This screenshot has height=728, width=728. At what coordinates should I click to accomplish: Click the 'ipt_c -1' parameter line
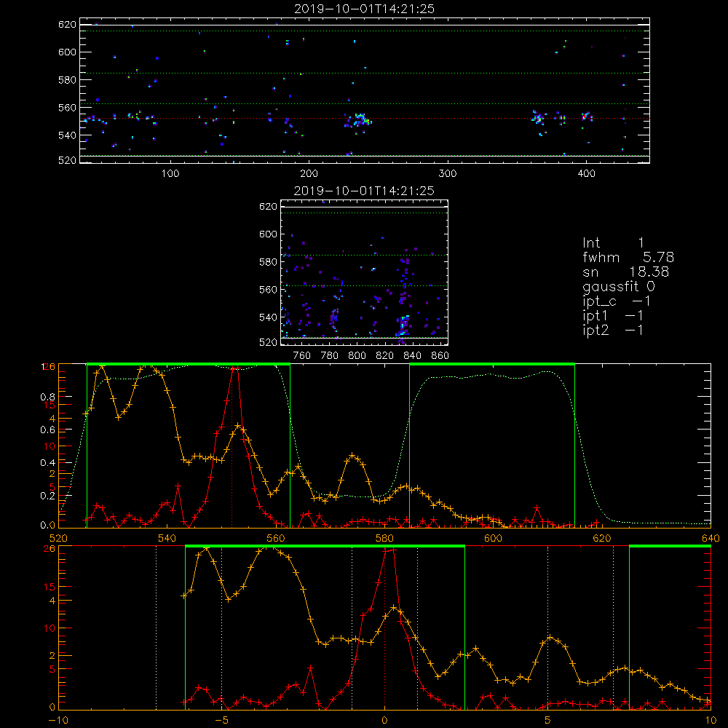point(617,301)
